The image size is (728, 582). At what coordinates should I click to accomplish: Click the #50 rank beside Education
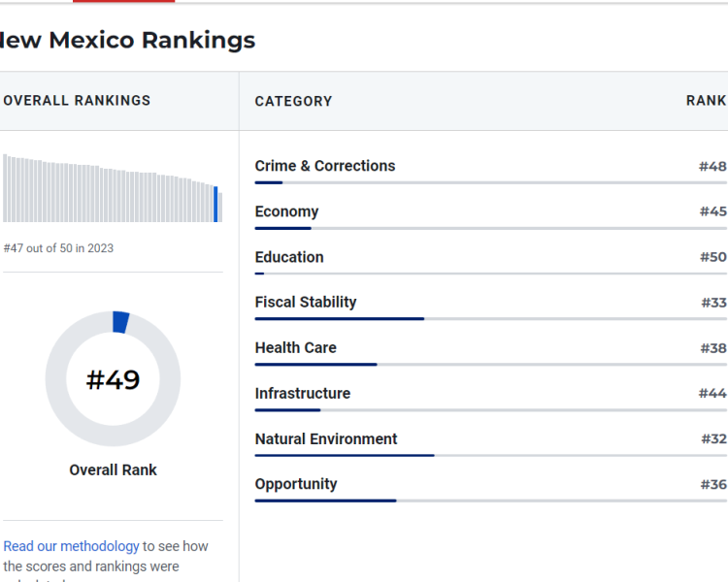tap(712, 257)
